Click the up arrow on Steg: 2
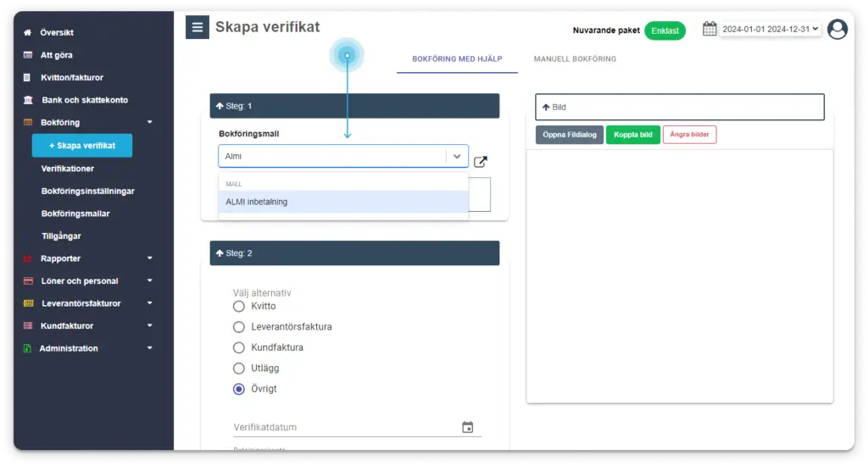This screenshot has width=868, height=466. (x=220, y=253)
